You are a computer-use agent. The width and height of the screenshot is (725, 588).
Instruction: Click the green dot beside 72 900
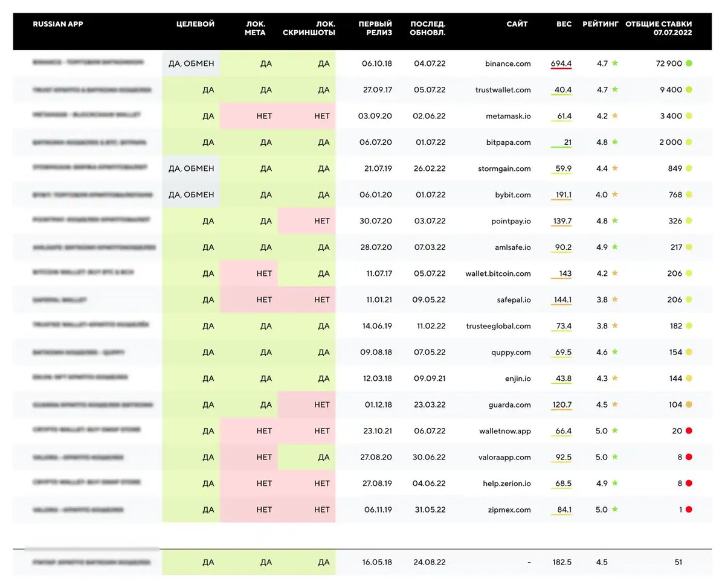pos(689,63)
